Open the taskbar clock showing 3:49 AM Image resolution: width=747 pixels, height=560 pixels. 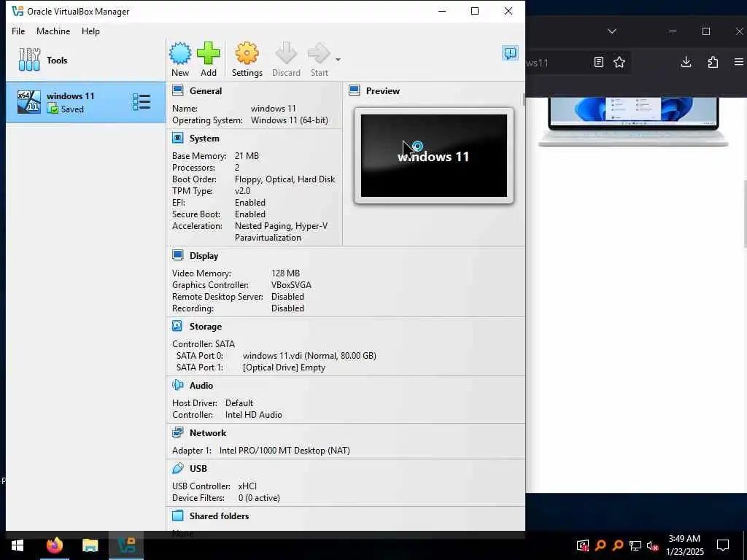tap(684, 545)
